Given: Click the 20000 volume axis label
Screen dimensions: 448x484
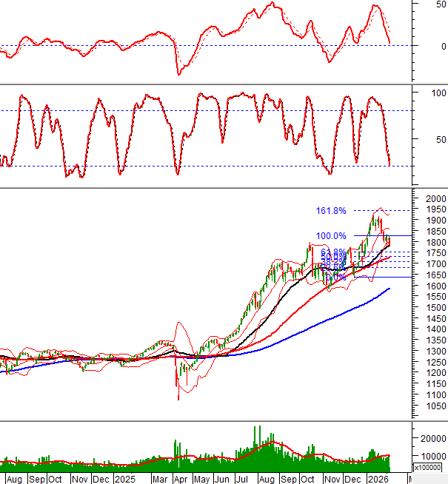Looking at the screenshot, I should coord(432,439).
